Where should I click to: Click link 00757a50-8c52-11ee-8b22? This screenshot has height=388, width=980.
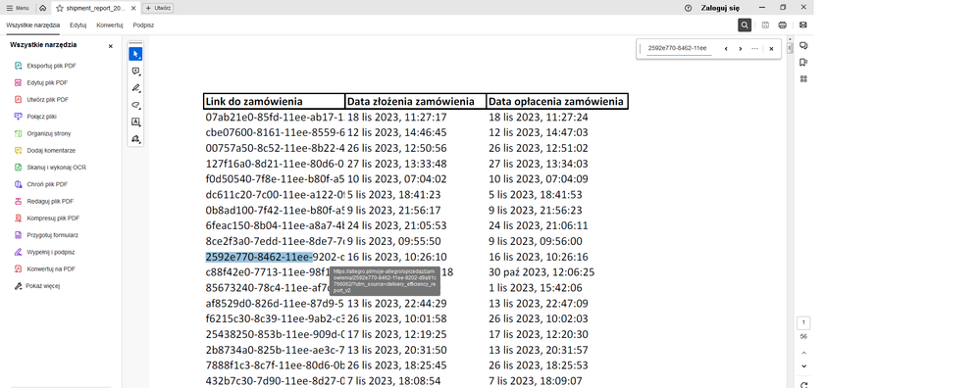click(275, 149)
